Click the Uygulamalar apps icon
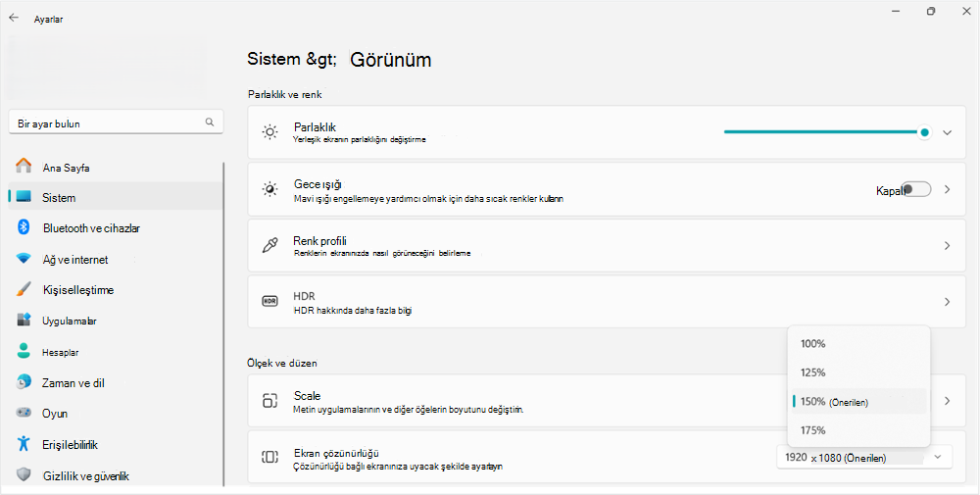The image size is (980, 495). 24,320
